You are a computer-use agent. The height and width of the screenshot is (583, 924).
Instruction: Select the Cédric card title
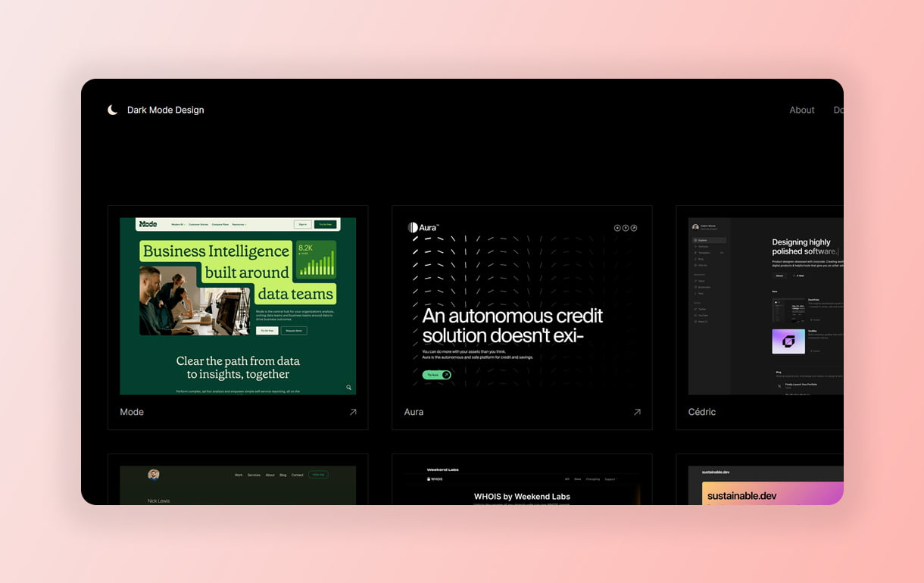[702, 412]
